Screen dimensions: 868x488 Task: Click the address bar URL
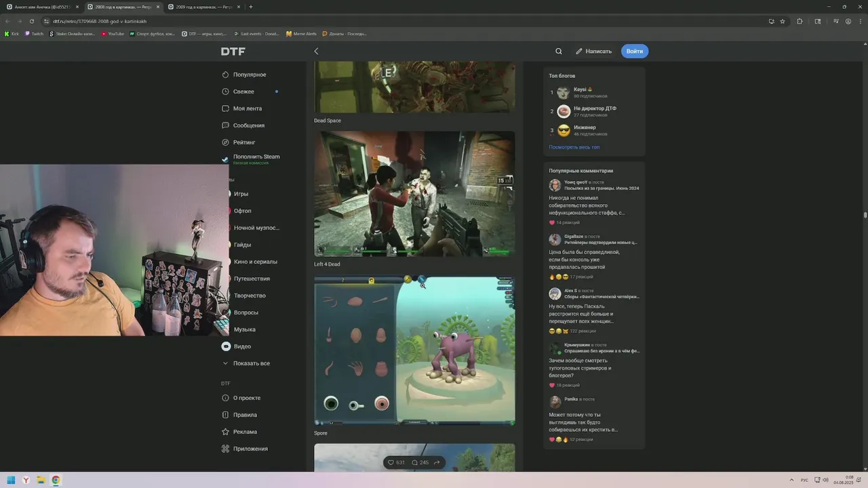click(x=100, y=21)
